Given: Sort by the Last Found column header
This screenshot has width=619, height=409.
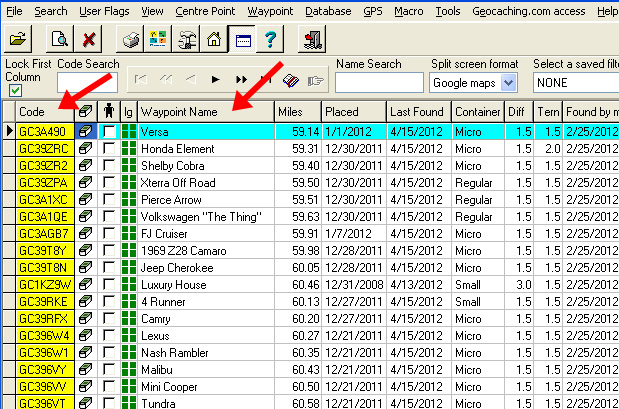Looking at the screenshot, I should click(419, 112).
